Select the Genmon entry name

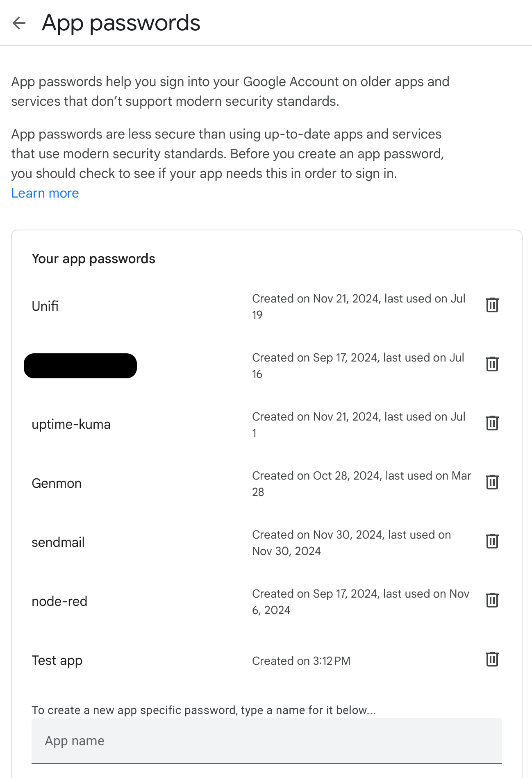(57, 483)
